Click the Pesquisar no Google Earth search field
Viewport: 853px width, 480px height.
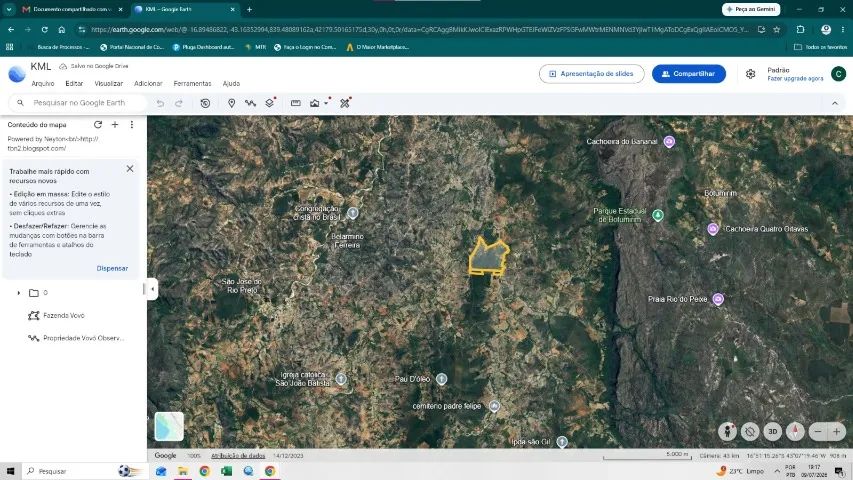(78, 103)
